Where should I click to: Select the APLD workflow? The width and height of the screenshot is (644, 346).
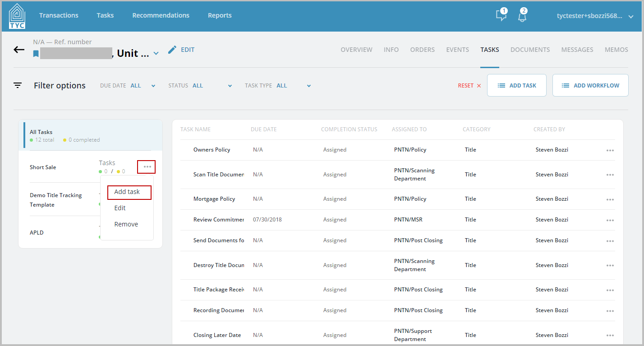pyautogui.click(x=37, y=233)
